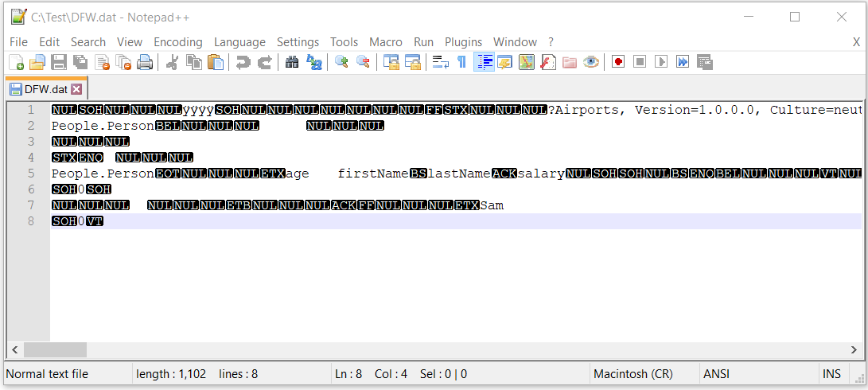Open the Window menu
The height and width of the screenshot is (390, 868).
tap(515, 42)
